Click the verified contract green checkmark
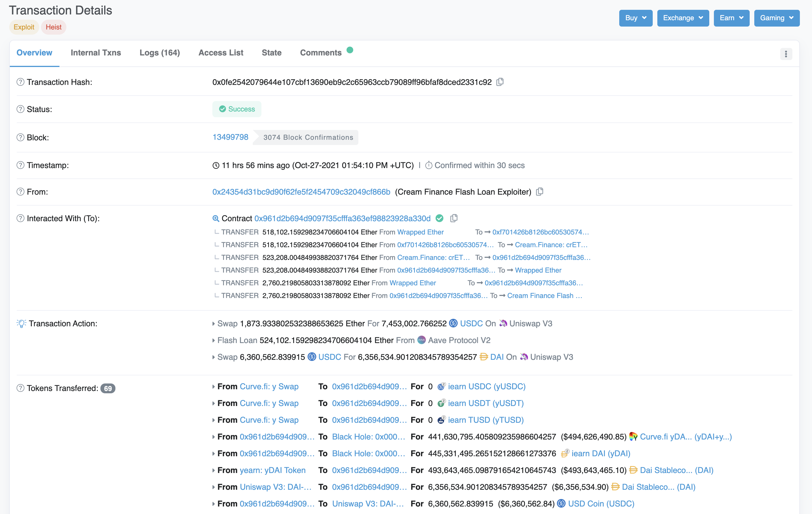 click(439, 218)
